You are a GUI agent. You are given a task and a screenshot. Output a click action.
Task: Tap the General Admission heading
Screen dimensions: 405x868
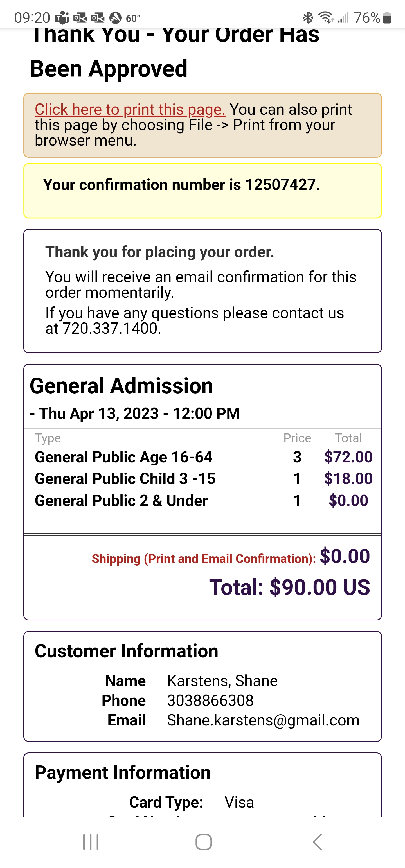pos(121,385)
